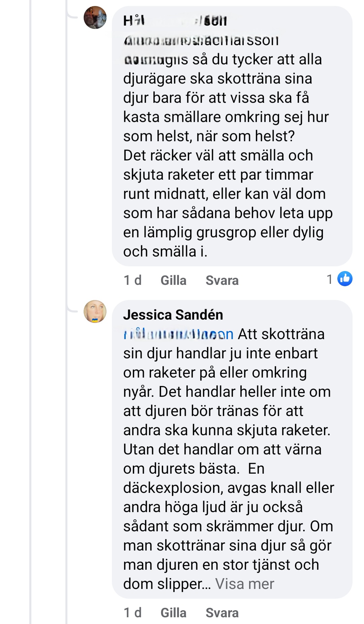
Task: Click the '1 d' timestamp under first comment
Action: point(132,280)
